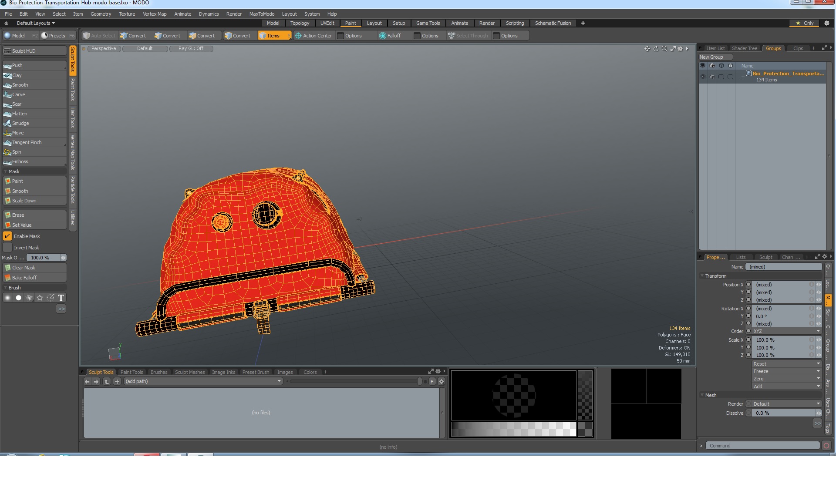Image resolution: width=836 pixels, height=504 pixels.
Task: Select the Push sculpt tool
Action: (x=34, y=65)
